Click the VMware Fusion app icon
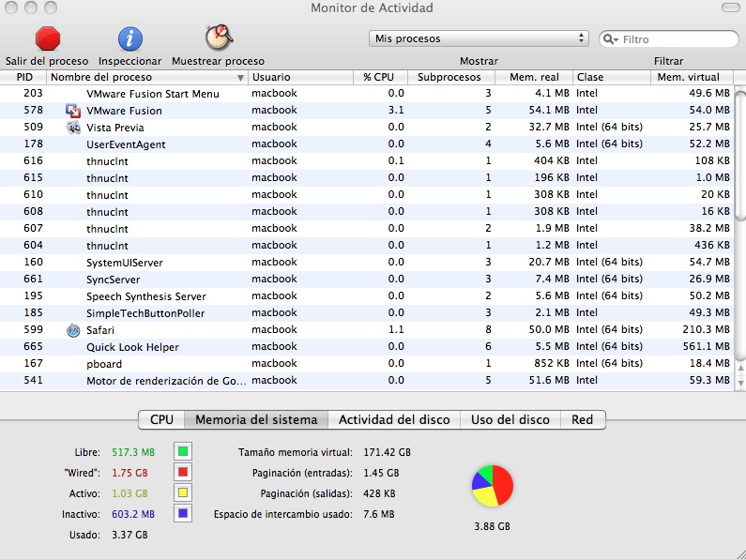The height and width of the screenshot is (560, 746). click(x=73, y=111)
